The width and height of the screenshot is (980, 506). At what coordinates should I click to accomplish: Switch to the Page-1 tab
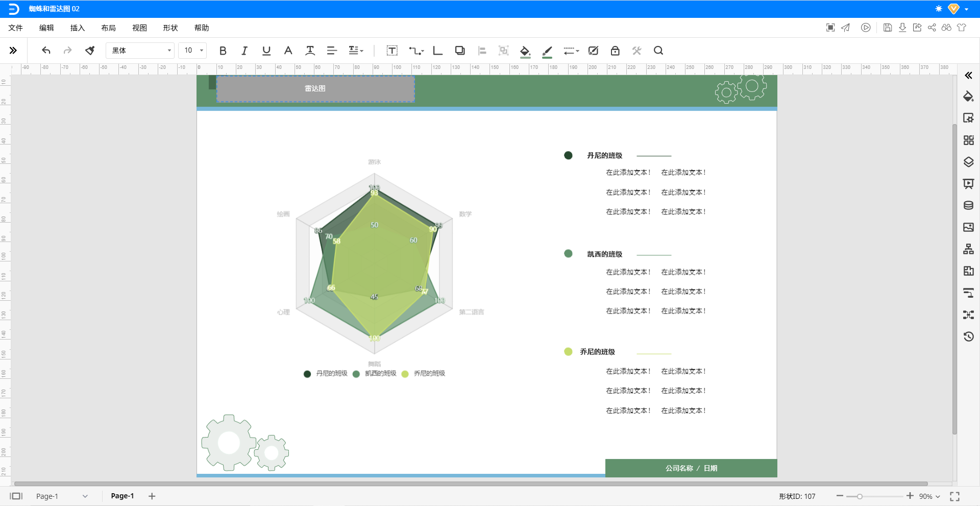tap(122, 496)
